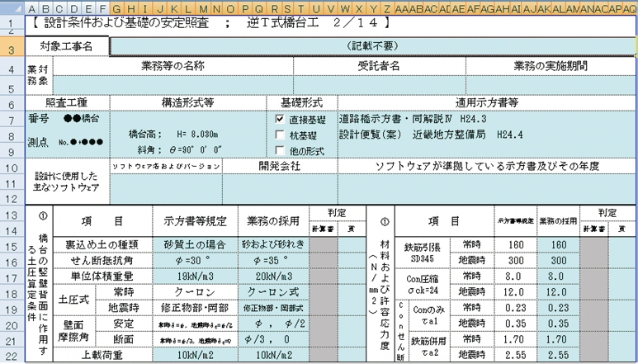638x364 pixels.
Task: Click the 鉄筋併用 τa2 cell
Action: [x=429, y=347]
